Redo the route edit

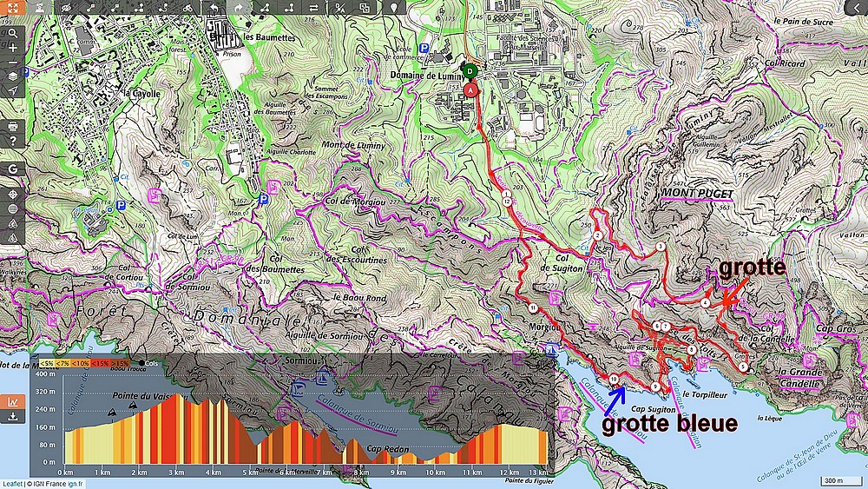[x=239, y=7]
